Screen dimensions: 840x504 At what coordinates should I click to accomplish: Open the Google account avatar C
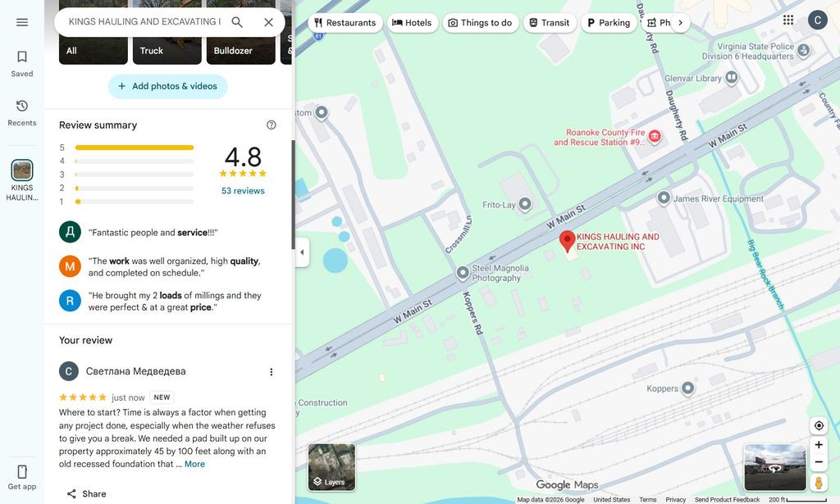[x=818, y=20]
